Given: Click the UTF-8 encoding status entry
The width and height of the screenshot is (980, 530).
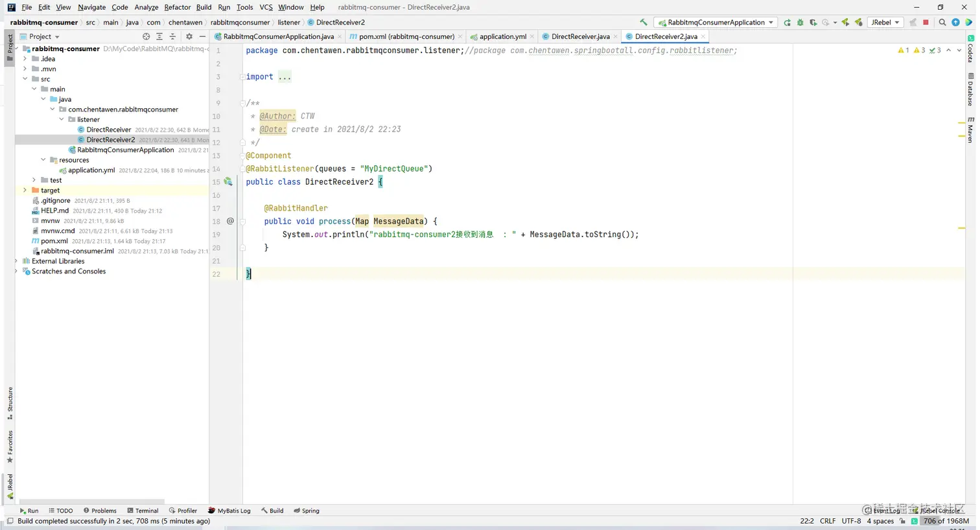Looking at the screenshot, I should click(851, 521).
